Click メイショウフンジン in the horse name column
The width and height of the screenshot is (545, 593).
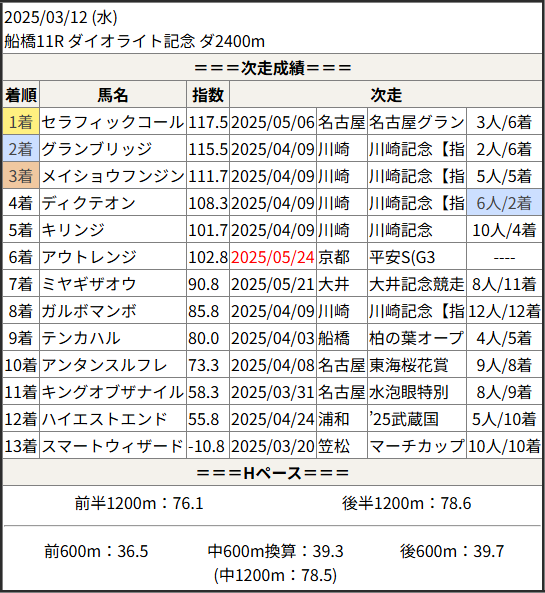113,176
